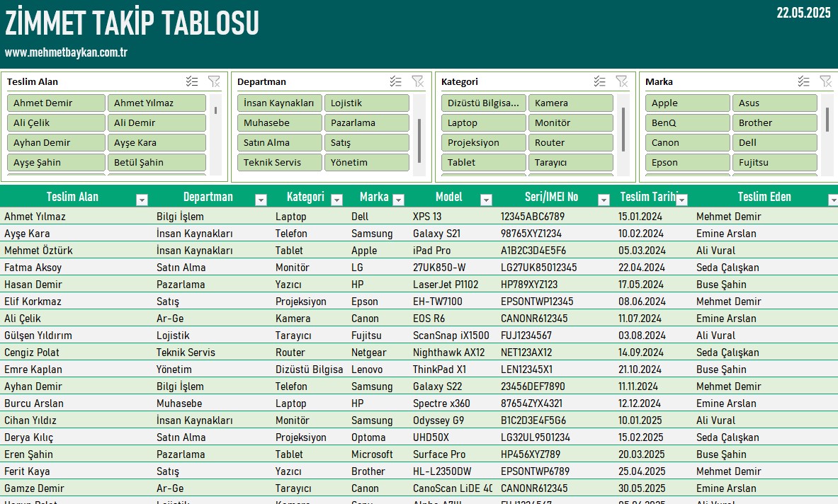838x504 pixels.
Task: Toggle multi-select in Kategori slicer
Action: [600, 81]
